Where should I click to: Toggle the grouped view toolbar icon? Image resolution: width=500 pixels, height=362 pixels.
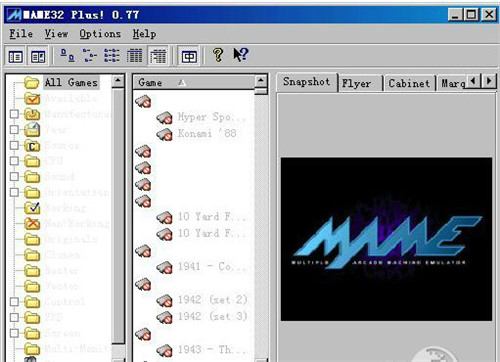(158, 56)
